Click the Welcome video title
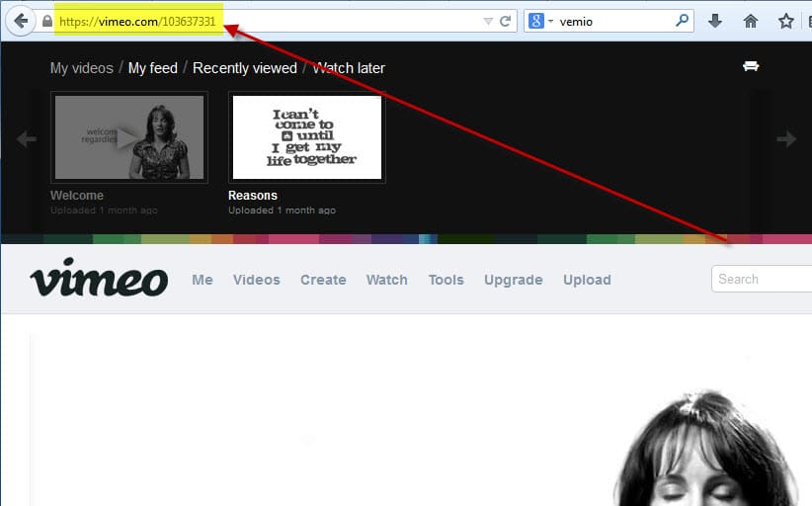 77,196
